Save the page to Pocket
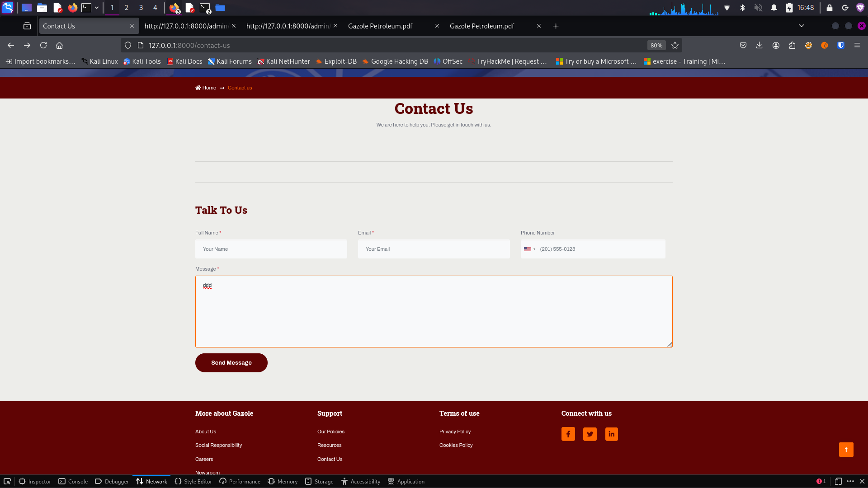The width and height of the screenshot is (868, 488). coord(743,45)
